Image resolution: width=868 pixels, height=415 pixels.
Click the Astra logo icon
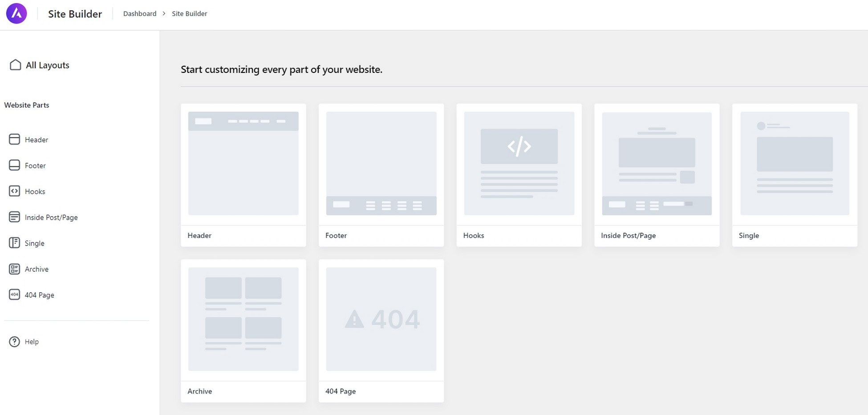[16, 13]
